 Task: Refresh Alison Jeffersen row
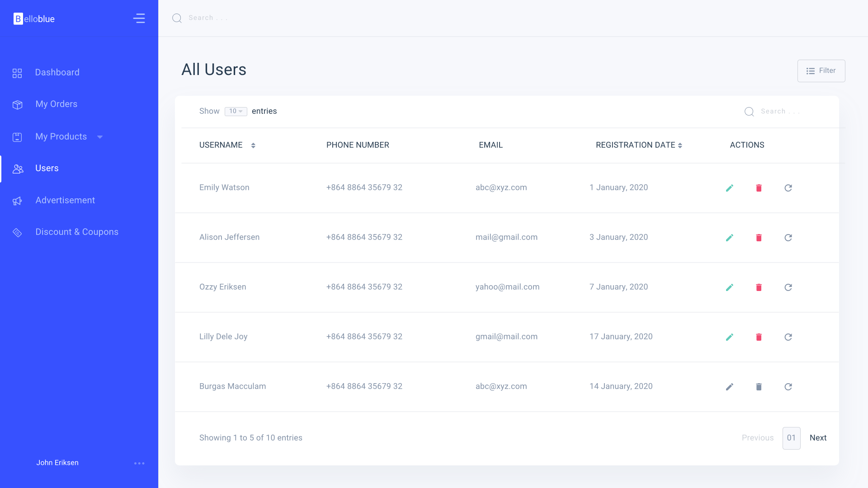point(788,238)
